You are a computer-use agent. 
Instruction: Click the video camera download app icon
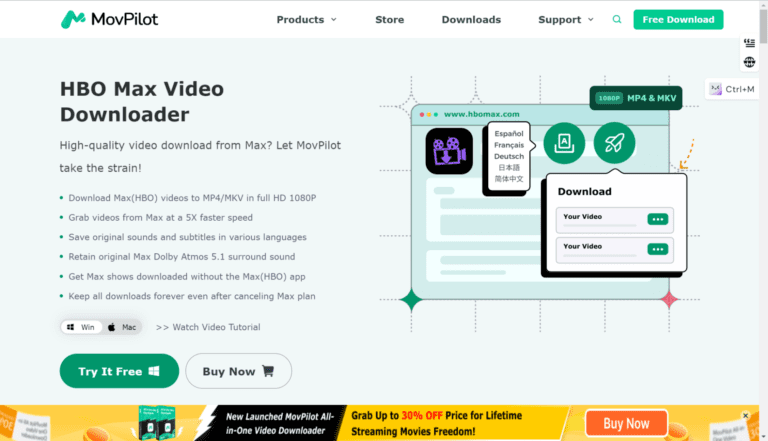449,151
